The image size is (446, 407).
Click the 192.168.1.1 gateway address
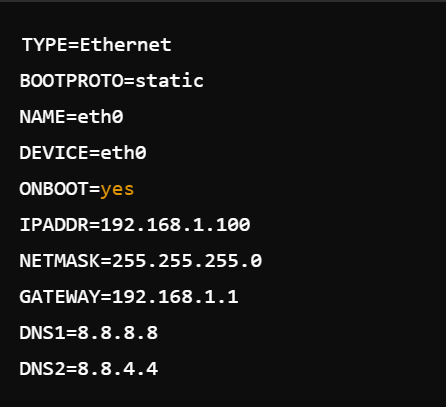(175, 297)
